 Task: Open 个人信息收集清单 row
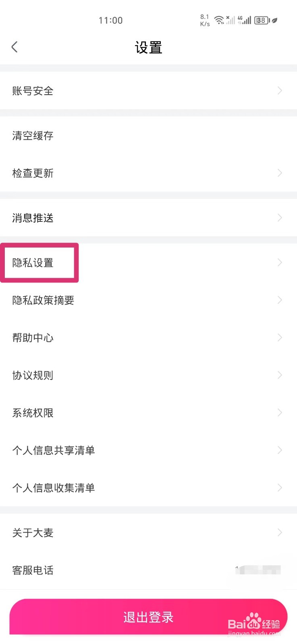54,488
